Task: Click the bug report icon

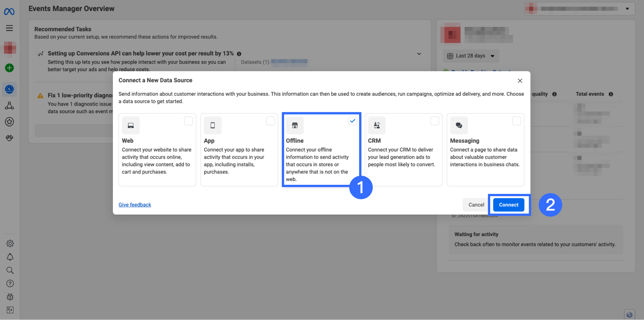Action: click(x=10, y=297)
